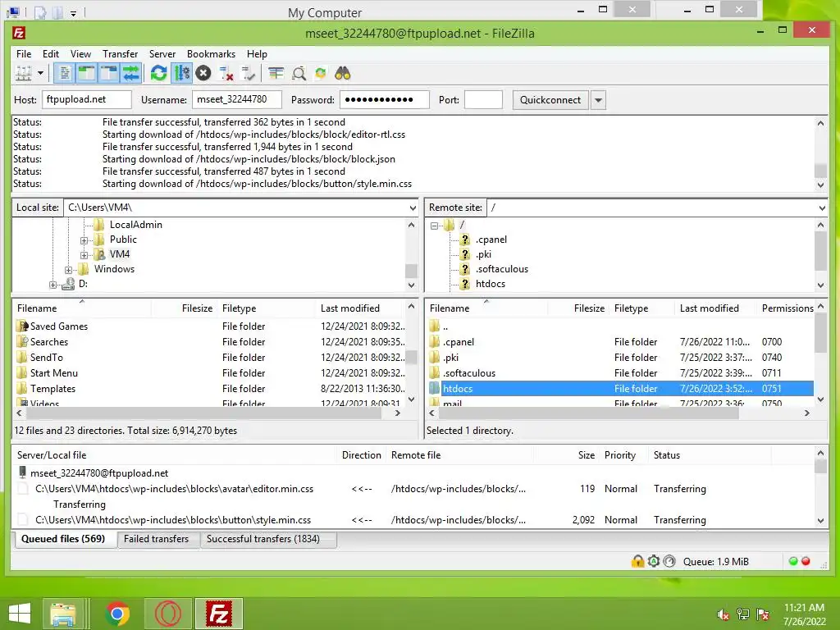Viewport: 840px width, 630px height.
Task: Disconnect from the current server
Action: 226,73
